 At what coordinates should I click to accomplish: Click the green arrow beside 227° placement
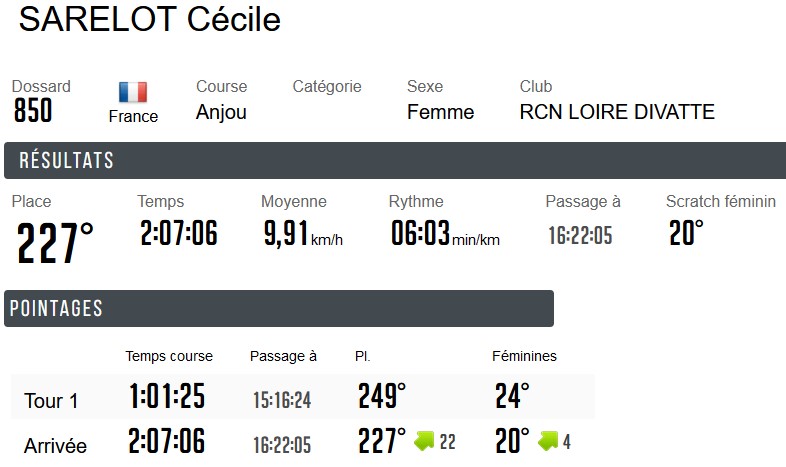pyautogui.click(x=426, y=441)
